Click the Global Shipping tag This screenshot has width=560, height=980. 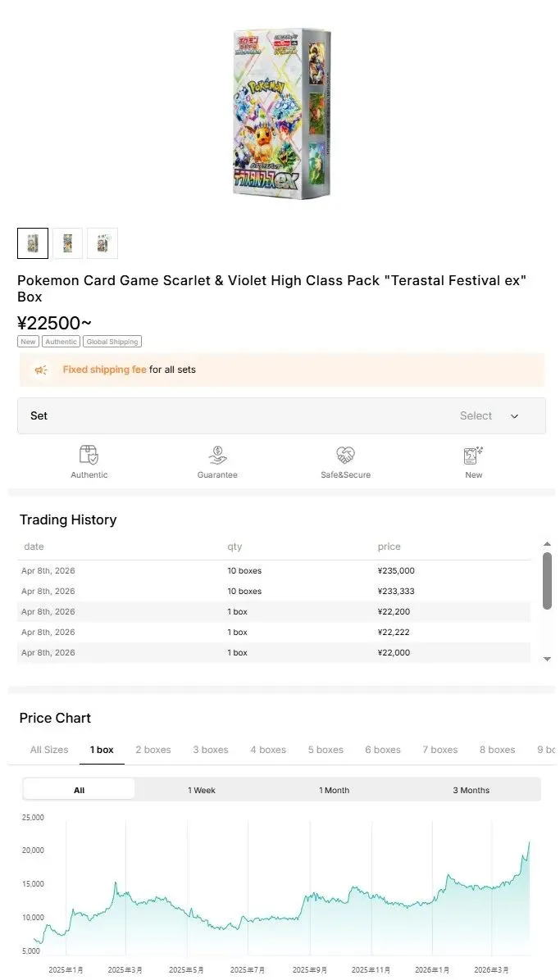pos(112,342)
